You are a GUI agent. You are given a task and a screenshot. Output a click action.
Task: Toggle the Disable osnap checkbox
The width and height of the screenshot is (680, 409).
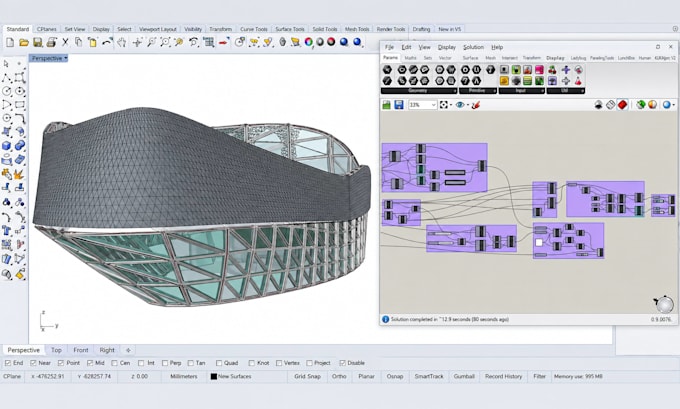tap(343, 363)
